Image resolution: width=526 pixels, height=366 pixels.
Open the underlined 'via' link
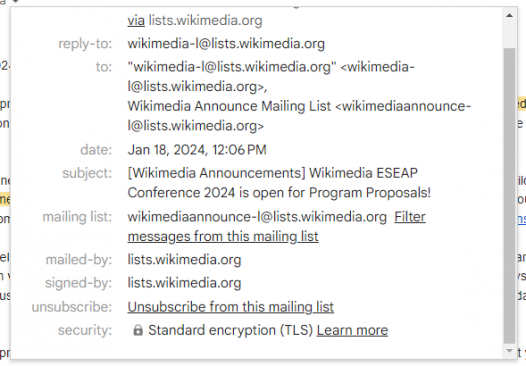tap(136, 20)
